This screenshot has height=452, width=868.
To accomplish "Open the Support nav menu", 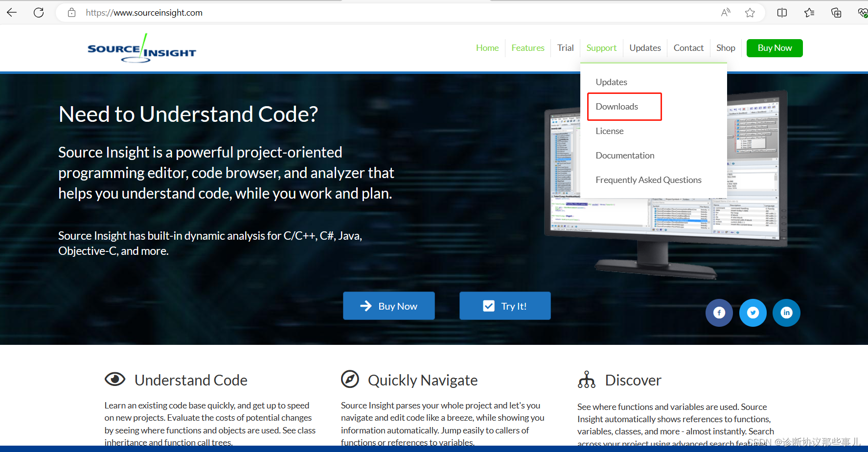I will click(601, 48).
